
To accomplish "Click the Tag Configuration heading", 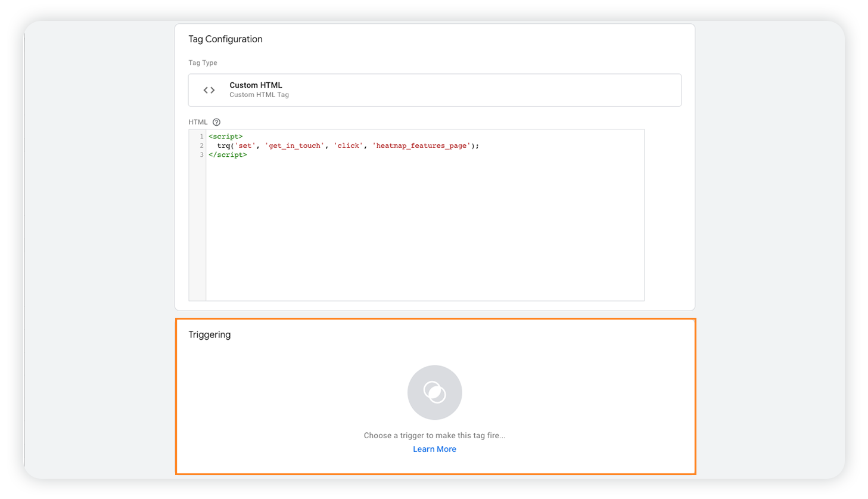I will [225, 39].
